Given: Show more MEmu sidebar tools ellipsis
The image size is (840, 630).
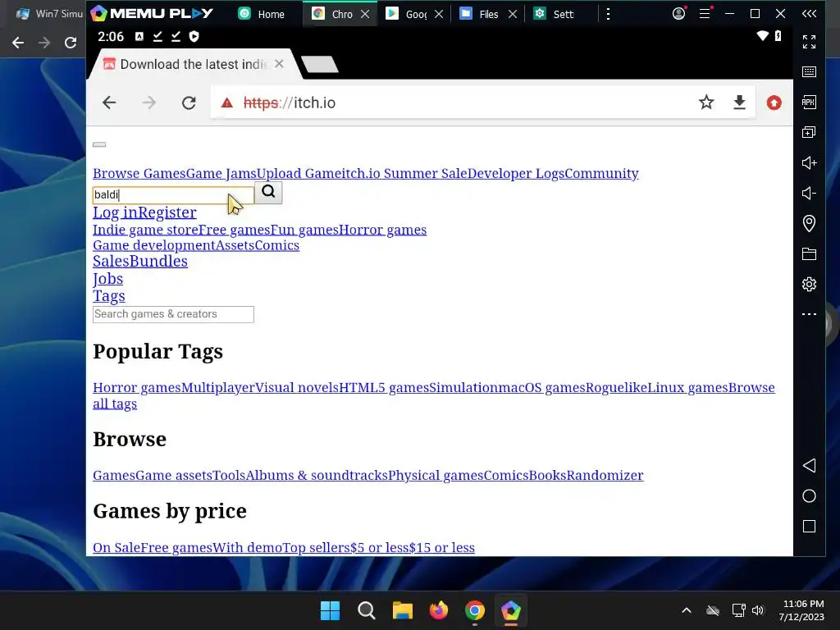Looking at the screenshot, I should 809,314.
